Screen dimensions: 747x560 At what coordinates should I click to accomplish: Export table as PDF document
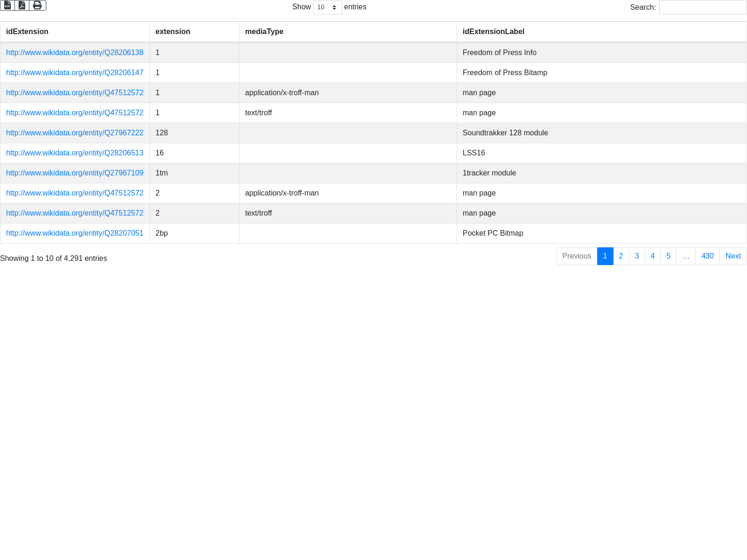point(22,6)
